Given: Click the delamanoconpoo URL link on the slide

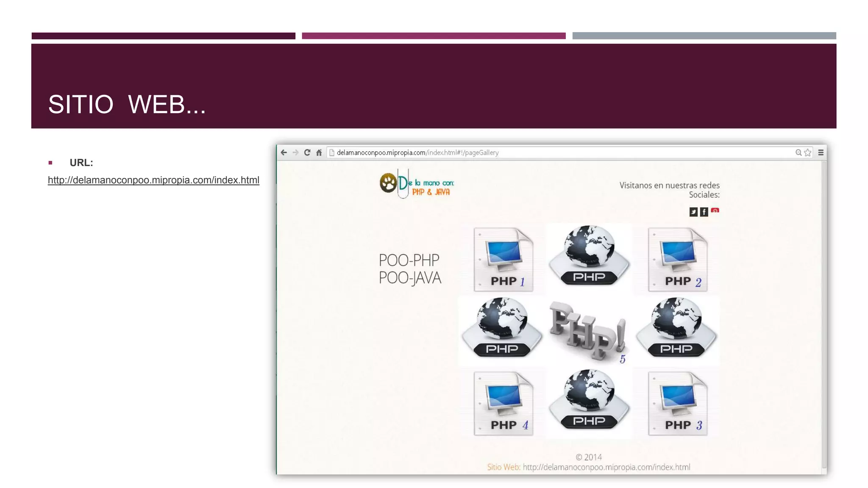Looking at the screenshot, I should point(153,180).
